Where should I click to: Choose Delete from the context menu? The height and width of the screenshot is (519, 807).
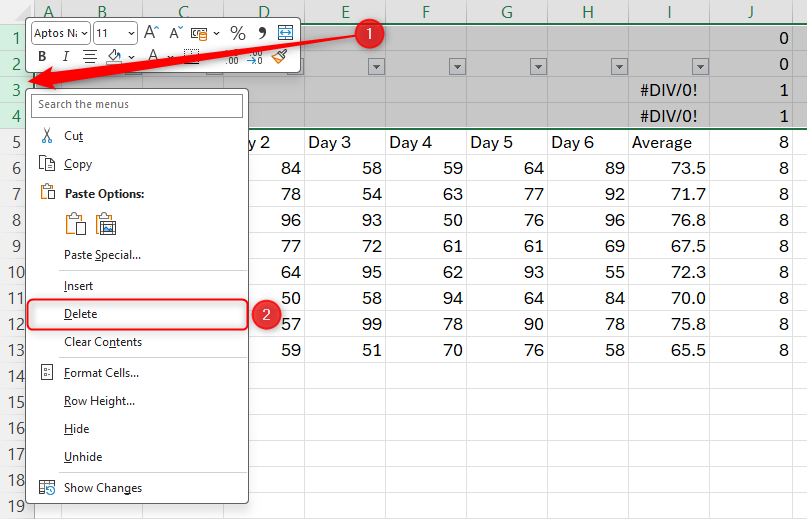[x=81, y=314]
